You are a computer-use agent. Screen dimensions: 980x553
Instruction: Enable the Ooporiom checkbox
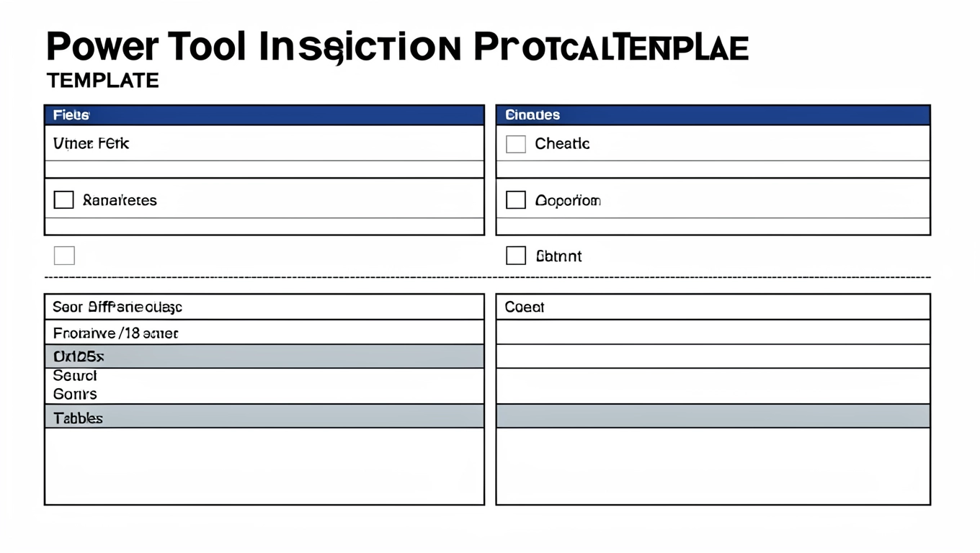point(516,200)
